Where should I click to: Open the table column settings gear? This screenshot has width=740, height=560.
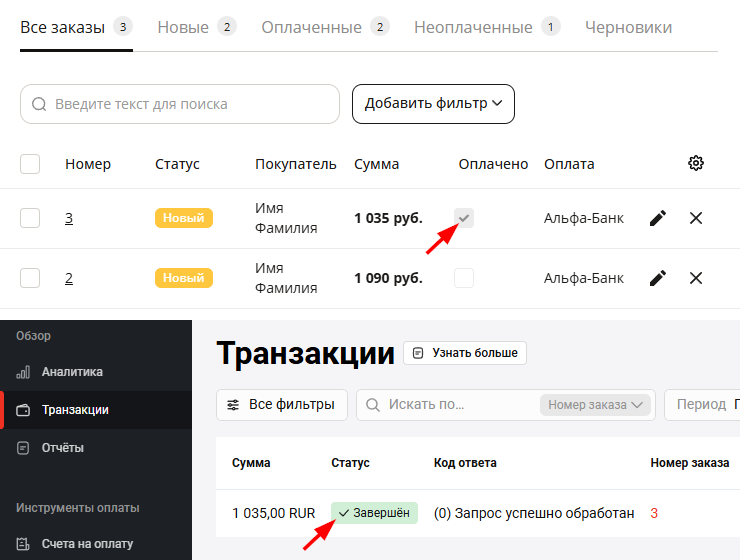[696, 163]
